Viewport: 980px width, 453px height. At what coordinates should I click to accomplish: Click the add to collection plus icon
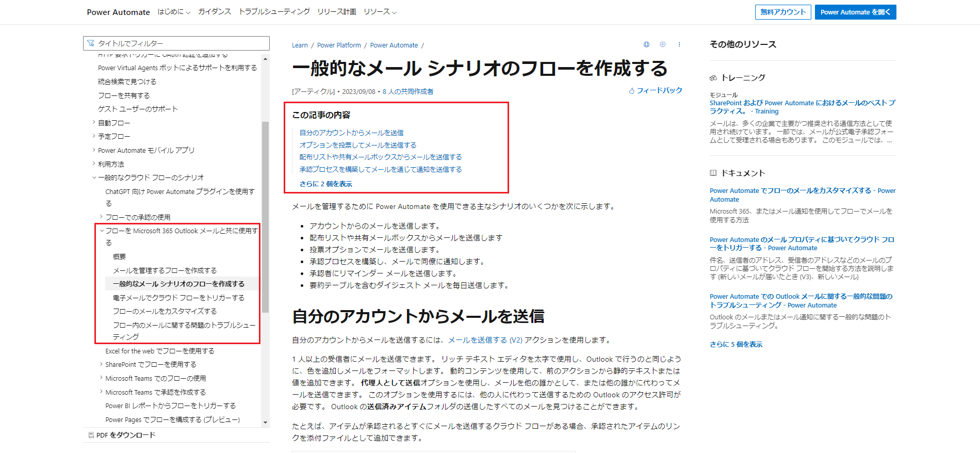click(x=663, y=44)
